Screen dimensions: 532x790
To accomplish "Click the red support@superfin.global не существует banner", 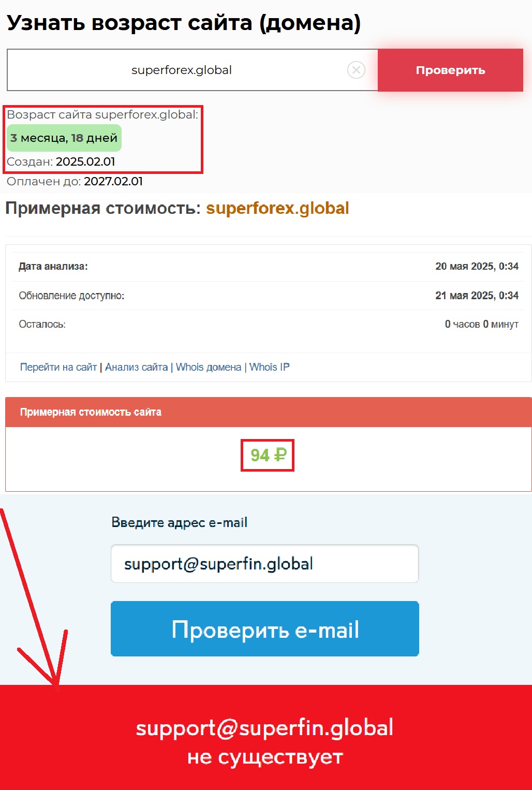I will (x=266, y=738).
